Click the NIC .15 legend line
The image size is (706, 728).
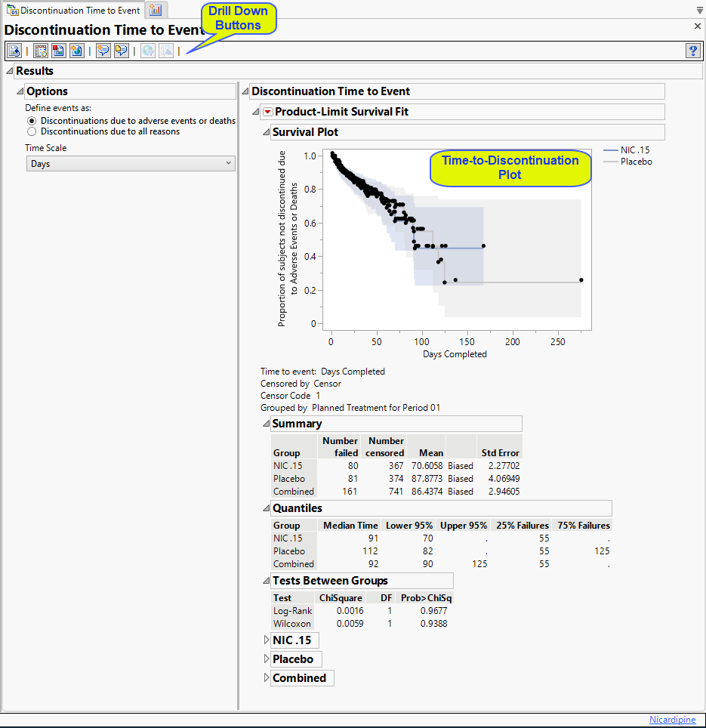[610, 150]
